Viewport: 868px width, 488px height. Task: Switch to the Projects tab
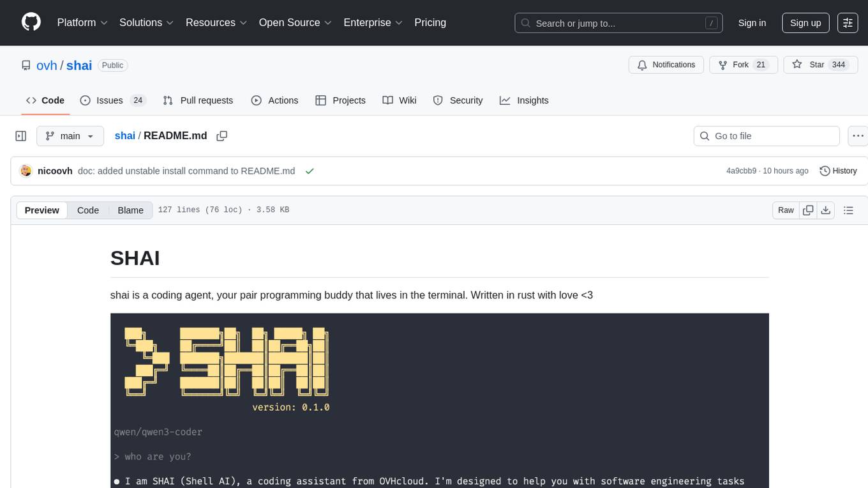pyautogui.click(x=340, y=100)
